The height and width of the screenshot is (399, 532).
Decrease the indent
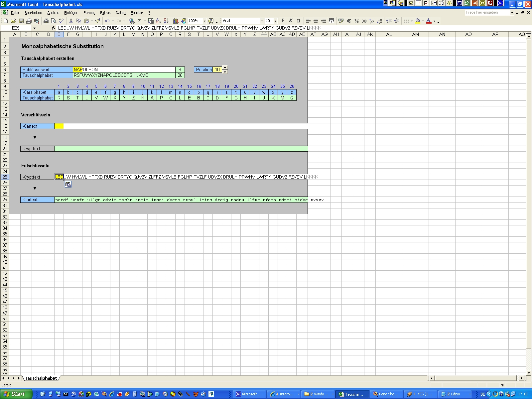tap(389, 21)
